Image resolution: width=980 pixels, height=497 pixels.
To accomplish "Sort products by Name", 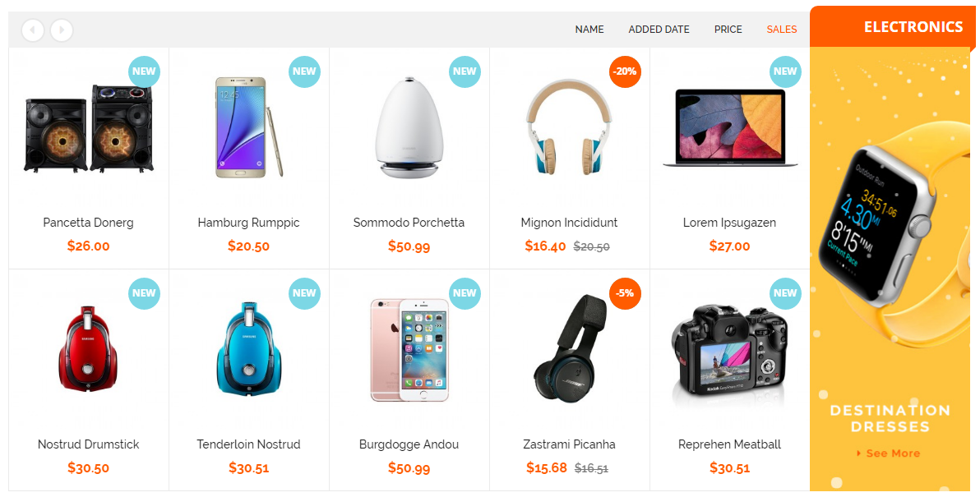I will pos(589,30).
